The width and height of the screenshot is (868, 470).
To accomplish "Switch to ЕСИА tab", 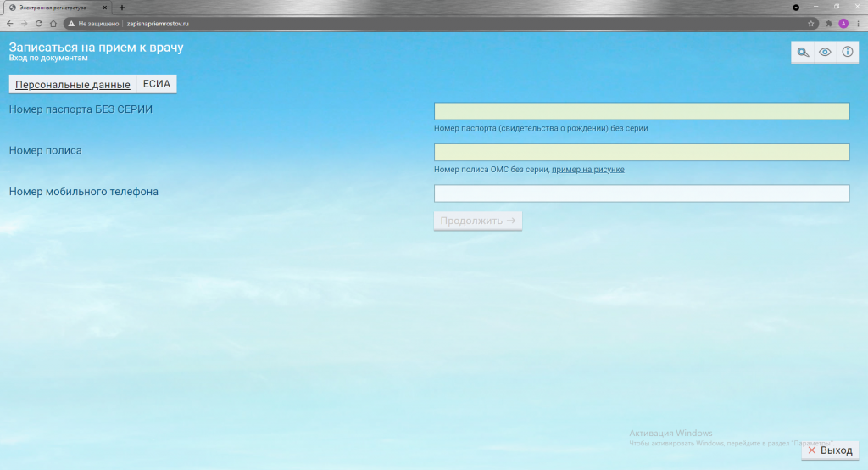I will click(x=157, y=85).
